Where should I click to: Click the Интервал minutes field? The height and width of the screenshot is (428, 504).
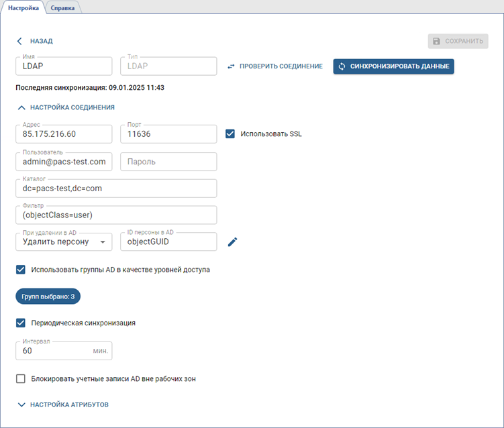coord(54,351)
